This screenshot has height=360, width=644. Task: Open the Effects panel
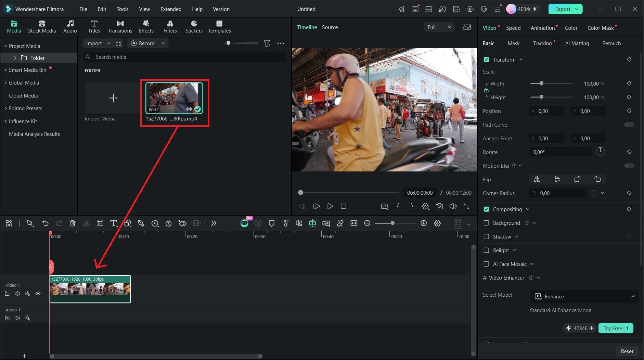click(x=146, y=27)
